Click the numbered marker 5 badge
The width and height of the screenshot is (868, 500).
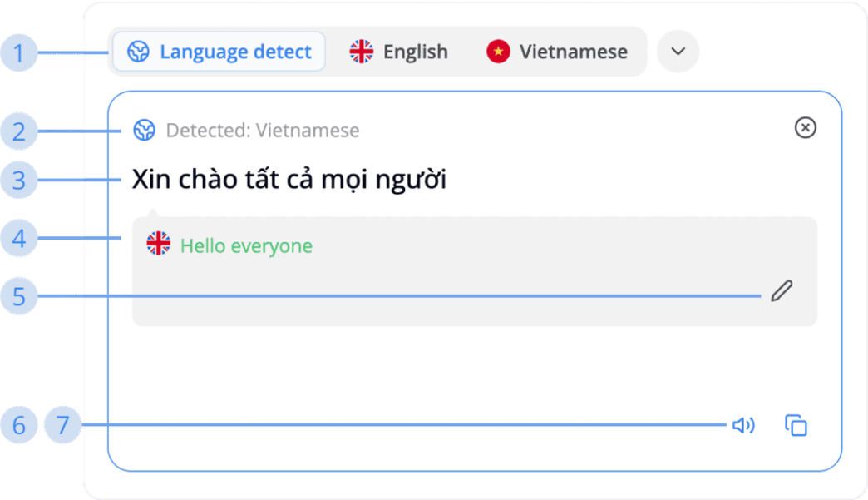19,296
